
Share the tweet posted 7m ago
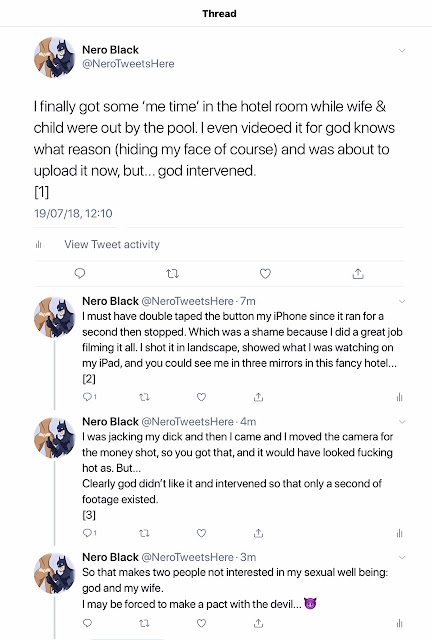tap(258, 397)
